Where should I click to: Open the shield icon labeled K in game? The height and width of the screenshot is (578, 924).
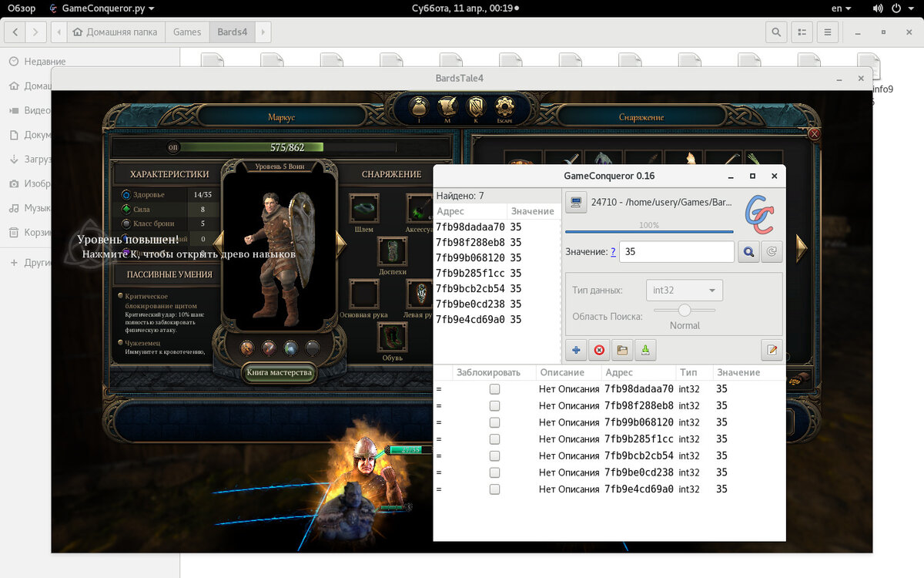click(x=476, y=106)
